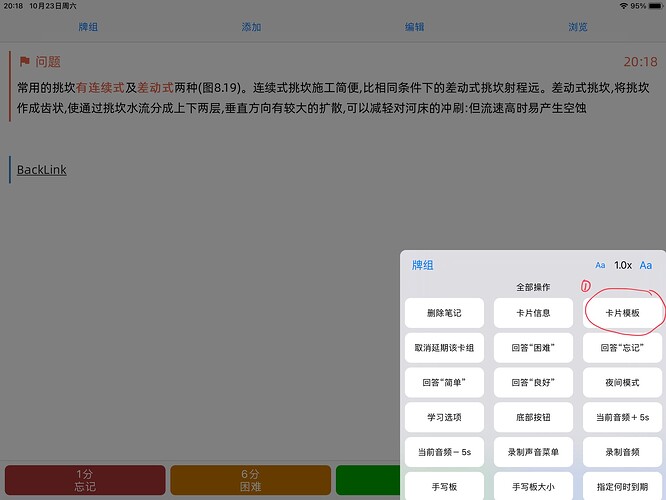Viewport: 666px width, 500px height.
Task: Tap the 牌组 link in popup panel
Action: click(422, 265)
